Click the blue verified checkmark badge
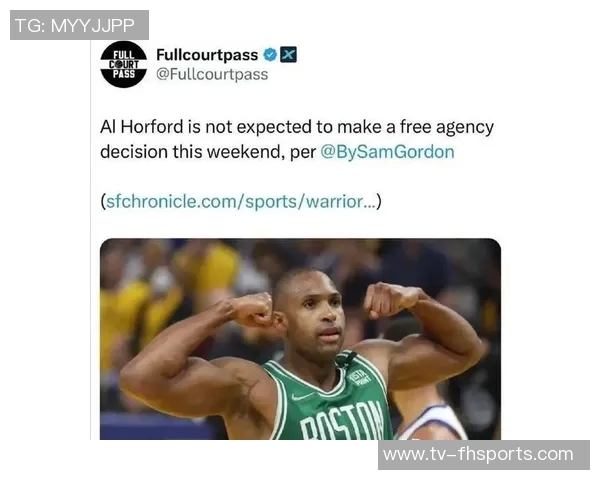600x480 pixels. click(x=270, y=55)
